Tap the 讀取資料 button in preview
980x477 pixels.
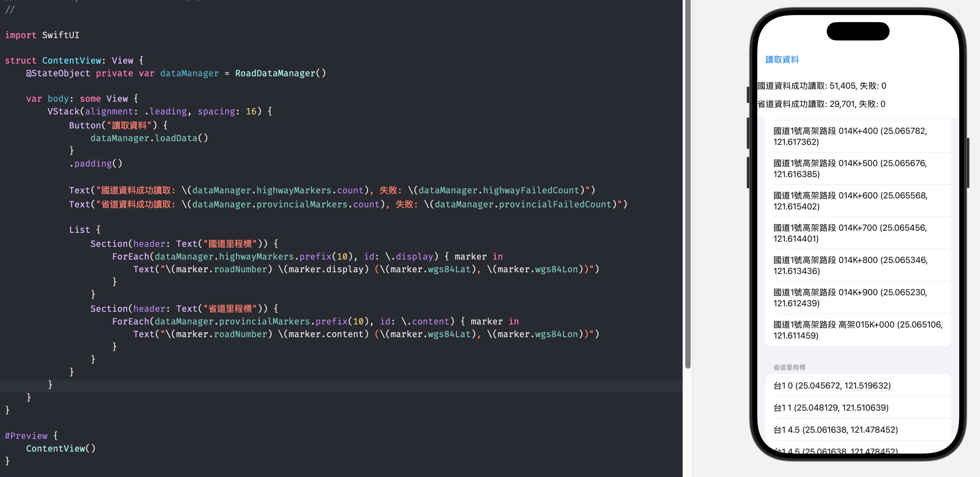782,60
